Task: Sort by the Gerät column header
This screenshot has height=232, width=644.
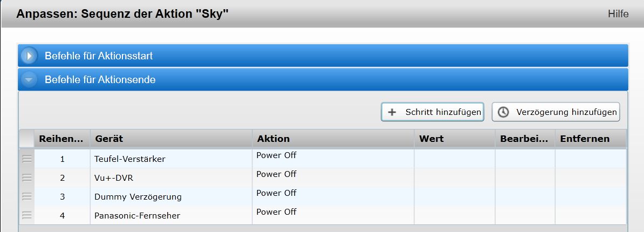Action: (170, 139)
